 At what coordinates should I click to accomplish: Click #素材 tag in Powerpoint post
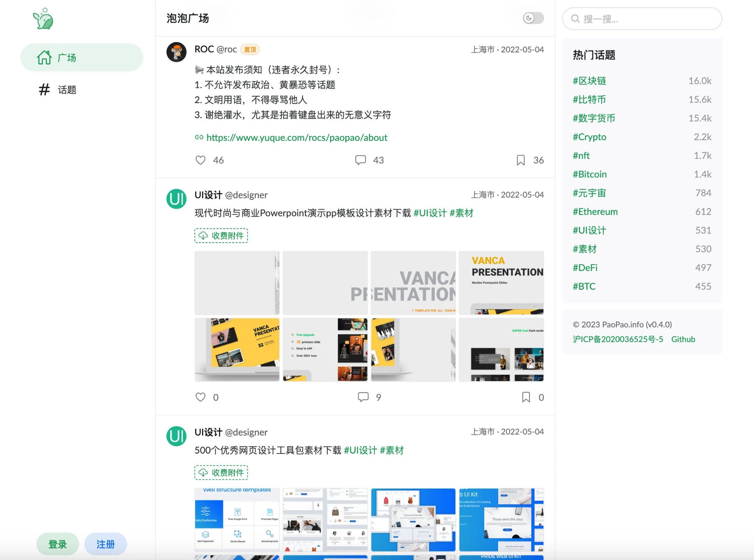pyautogui.click(x=461, y=213)
